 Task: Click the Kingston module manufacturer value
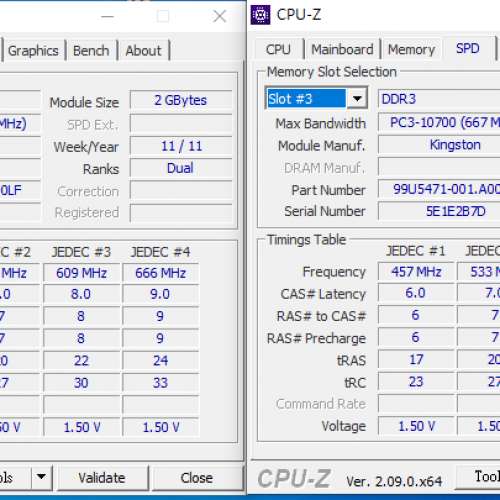pyautogui.click(x=439, y=145)
